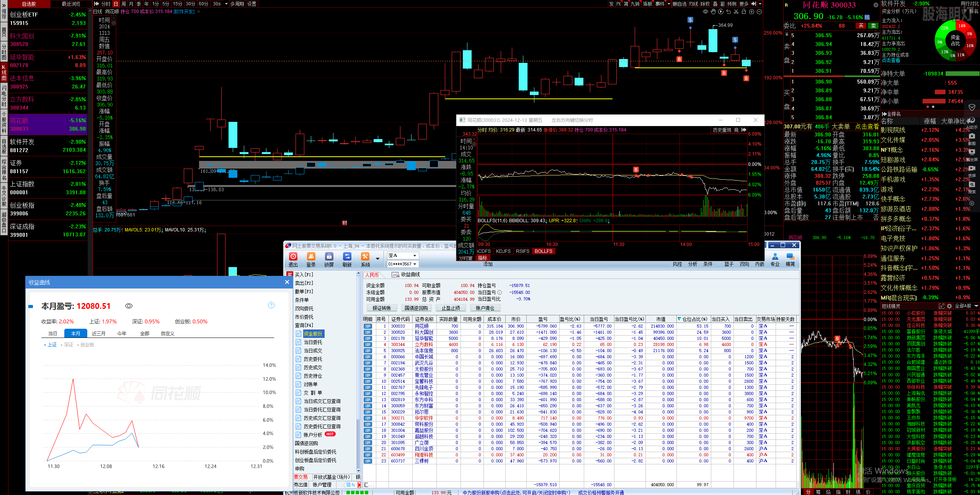
Task: Click the red 买 buy button in order book
Action: click(861, 26)
